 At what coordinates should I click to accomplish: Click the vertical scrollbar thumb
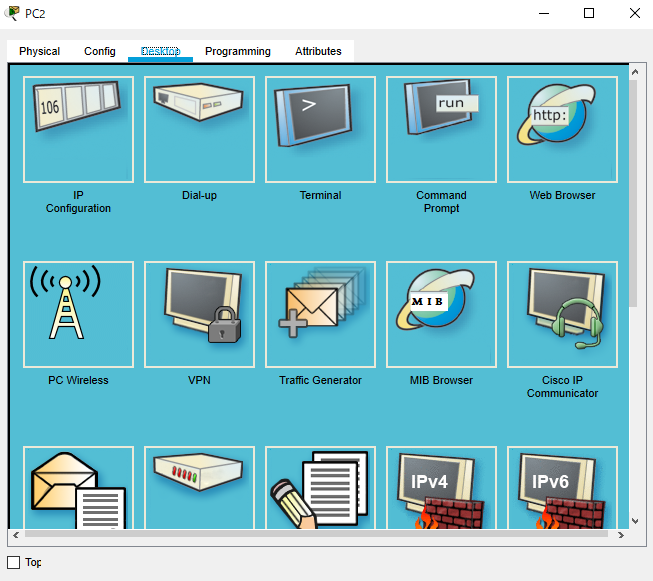[x=633, y=194]
